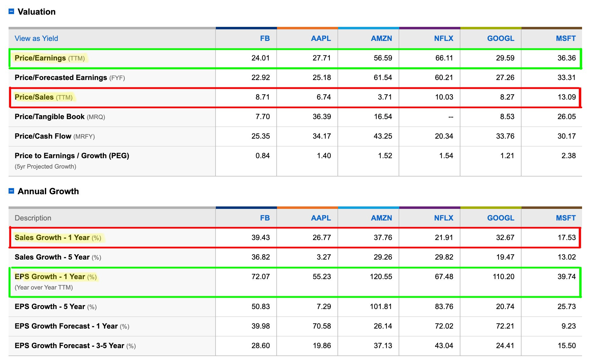Select the EPS Growth - 1 Year label
The image size is (590, 364).
tap(56, 277)
